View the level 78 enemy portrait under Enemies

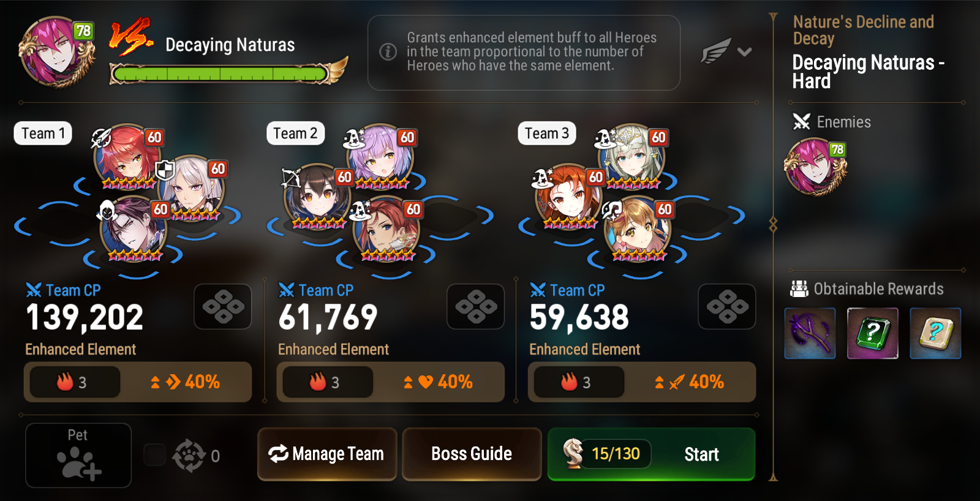[x=815, y=167]
